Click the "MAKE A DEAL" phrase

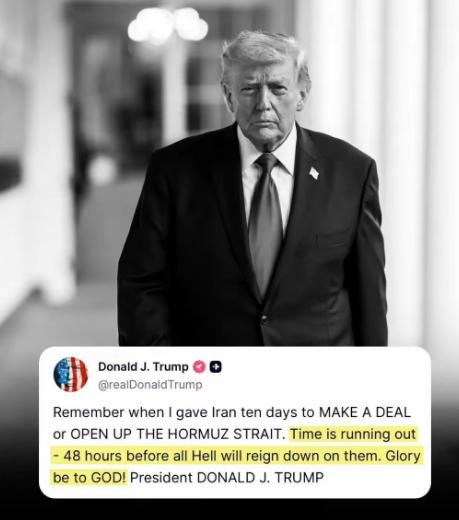tap(365, 412)
